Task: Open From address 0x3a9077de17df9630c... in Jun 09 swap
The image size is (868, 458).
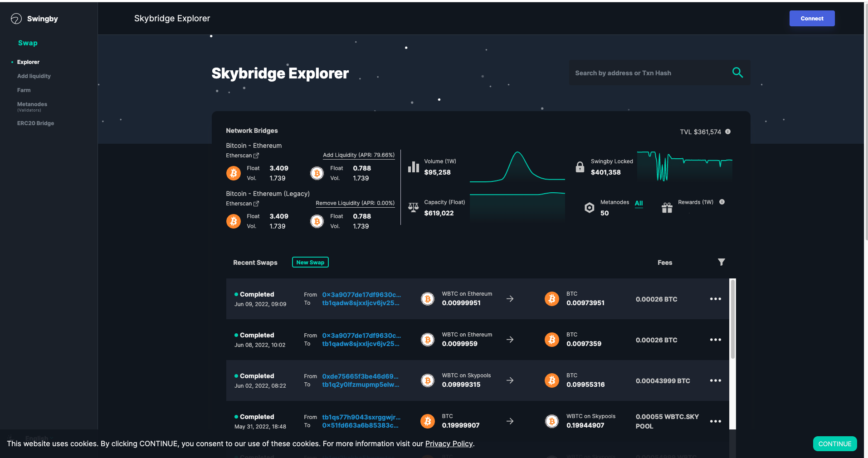Action: (x=361, y=295)
